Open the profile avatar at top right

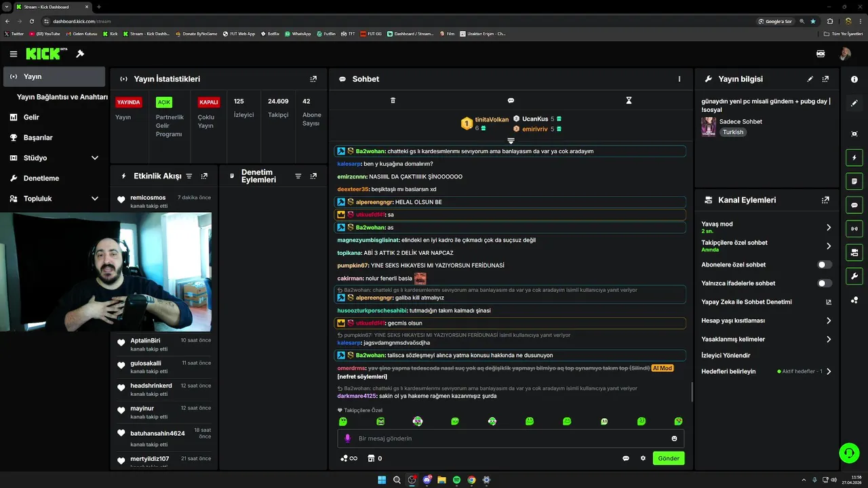[846, 54]
